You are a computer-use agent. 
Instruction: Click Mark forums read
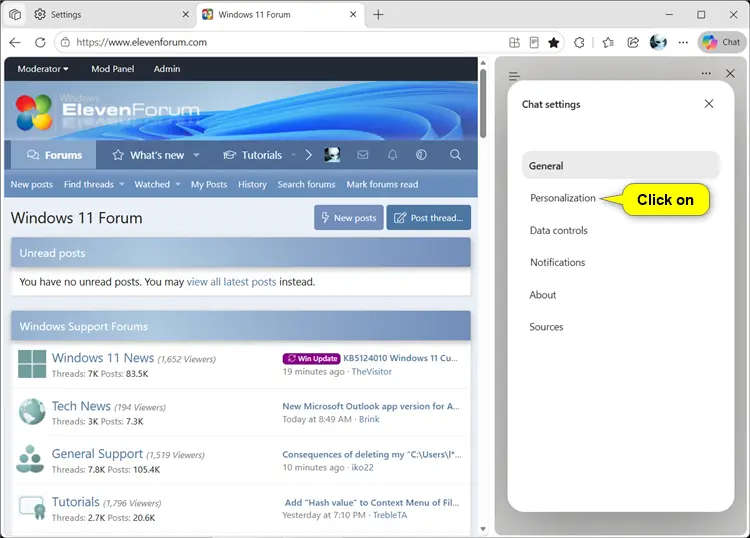382,184
